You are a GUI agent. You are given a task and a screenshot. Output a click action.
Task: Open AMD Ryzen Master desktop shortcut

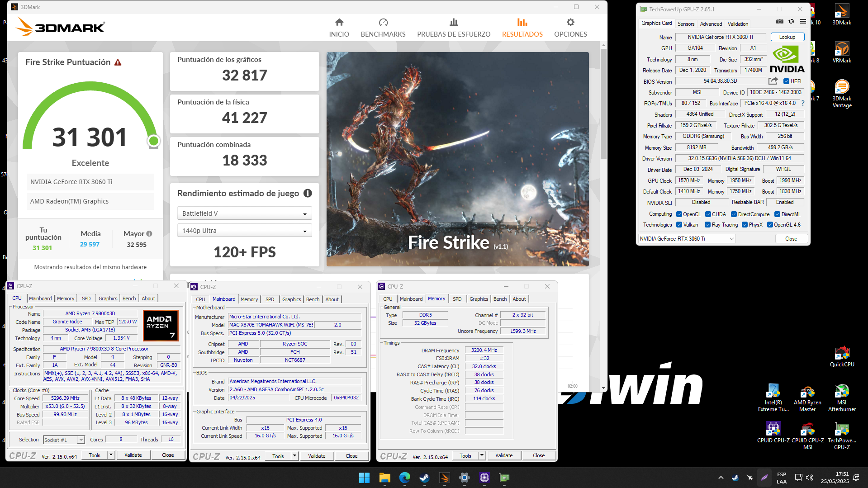point(807,398)
